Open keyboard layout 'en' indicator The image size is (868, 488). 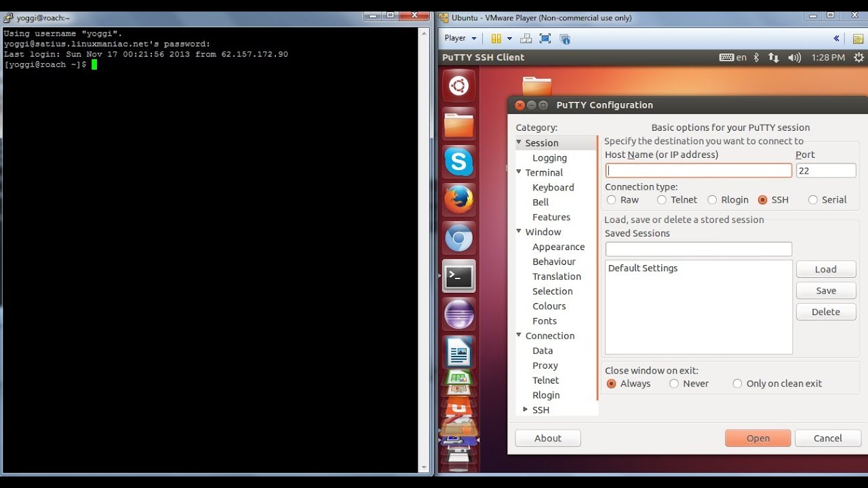pos(733,58)
